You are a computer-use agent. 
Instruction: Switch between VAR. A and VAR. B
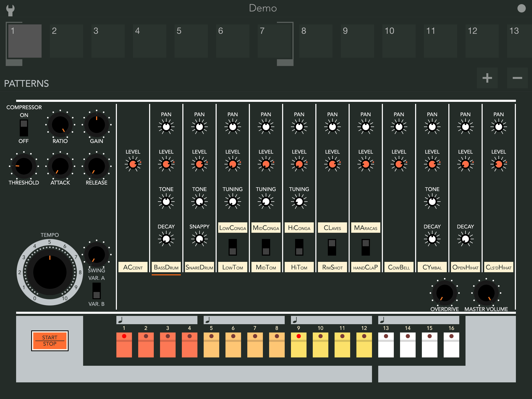coord(96,290)
